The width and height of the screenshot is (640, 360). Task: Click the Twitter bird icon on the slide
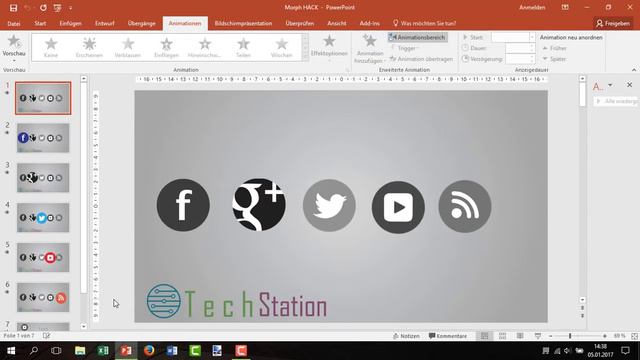click(329, 205)
